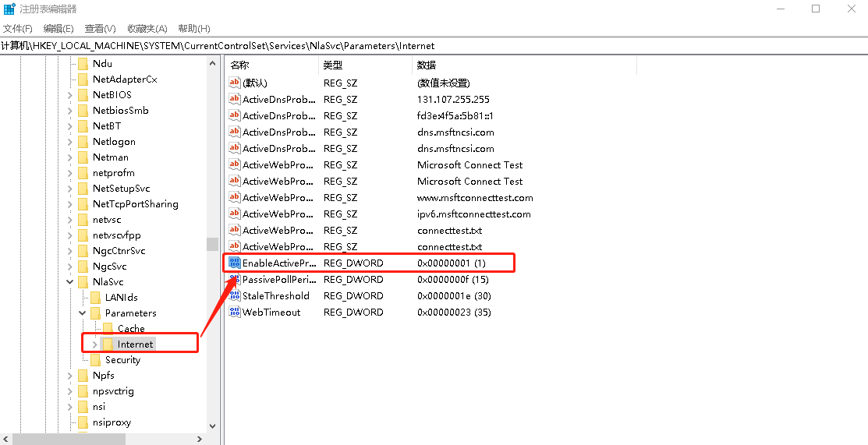Expand the Internet tree node
868x445 pixels.
[x=94, y=344]
